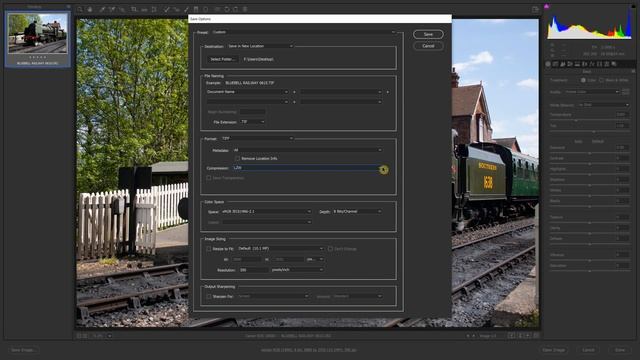Pick the White Balance eyedropper tool
Screen dimensions: 640x360
(x=102, y=9)
